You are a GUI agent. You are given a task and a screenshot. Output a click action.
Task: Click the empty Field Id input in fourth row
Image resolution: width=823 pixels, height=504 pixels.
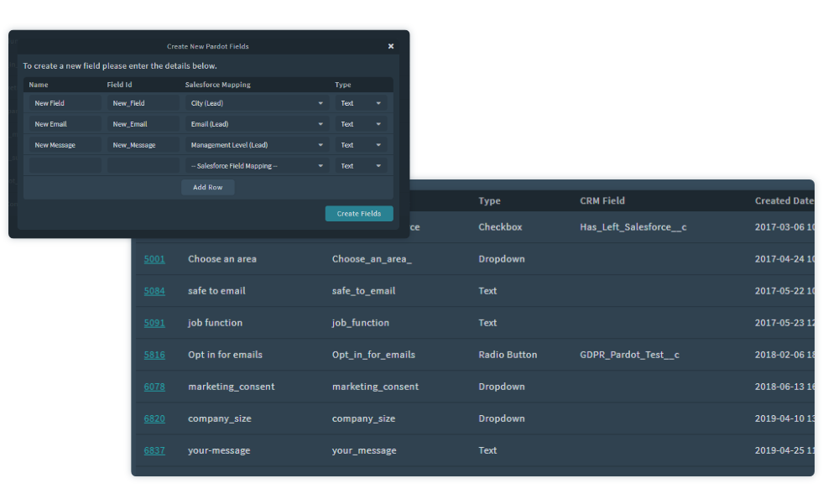tap(143, 166)
